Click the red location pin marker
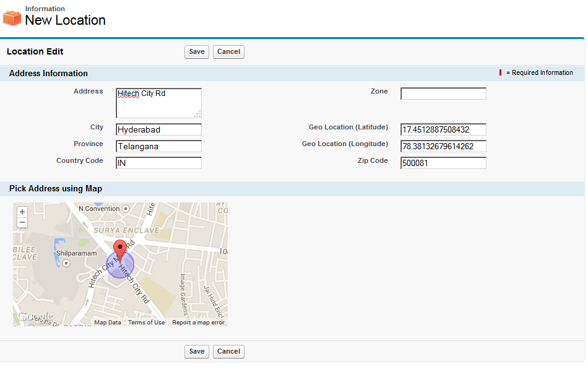 click(120, 252)
